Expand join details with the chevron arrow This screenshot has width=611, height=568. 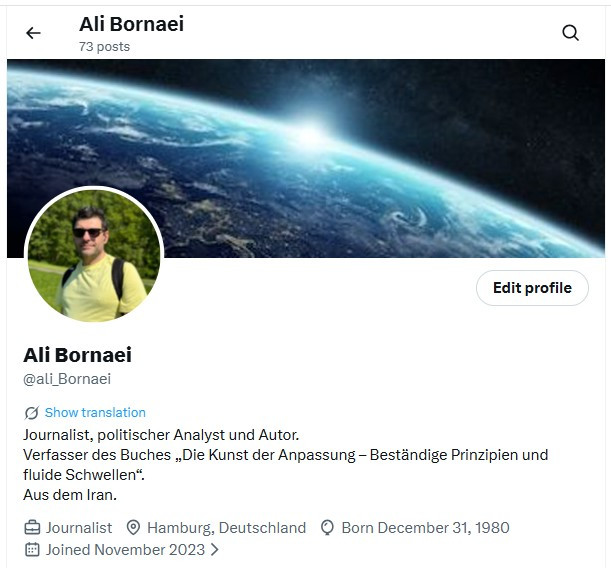point(214,550)
